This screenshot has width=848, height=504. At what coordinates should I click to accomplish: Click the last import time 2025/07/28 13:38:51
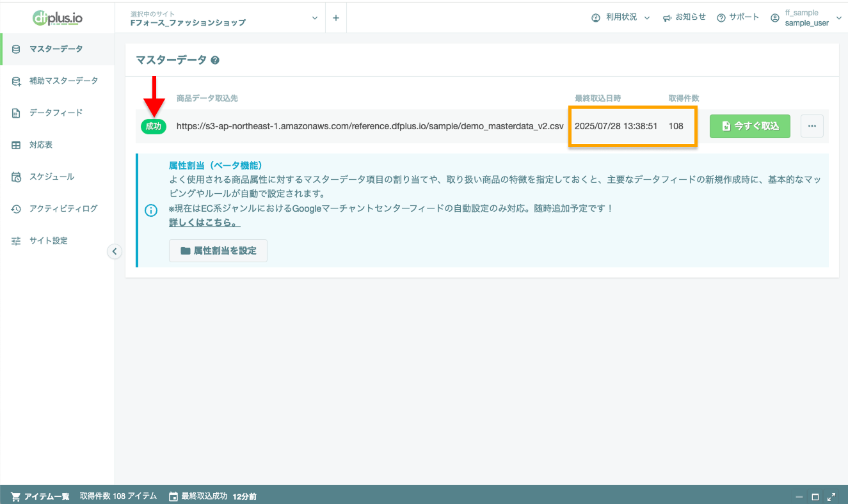(x=616, y=126)
